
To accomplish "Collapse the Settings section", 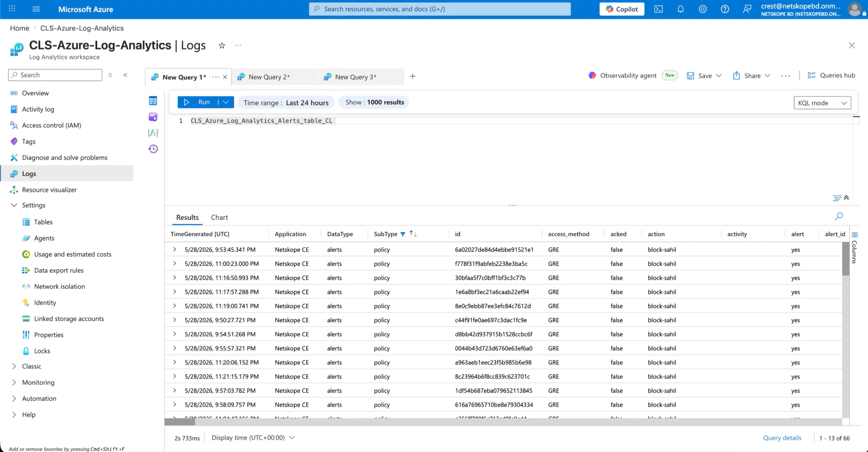I will coord(14,205).
